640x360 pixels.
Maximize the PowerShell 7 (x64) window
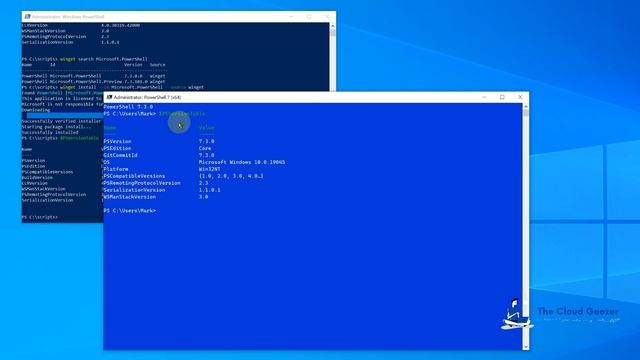tap(502, 97)
